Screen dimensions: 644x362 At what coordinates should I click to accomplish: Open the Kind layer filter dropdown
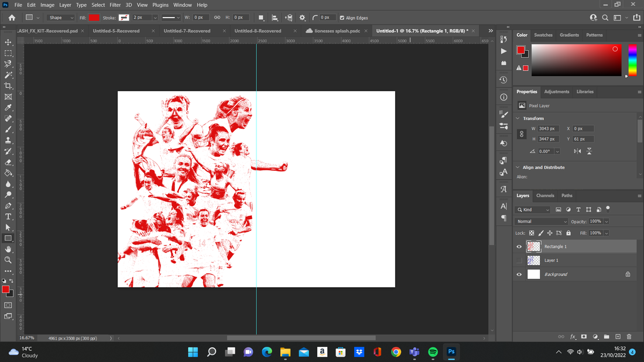533,210
